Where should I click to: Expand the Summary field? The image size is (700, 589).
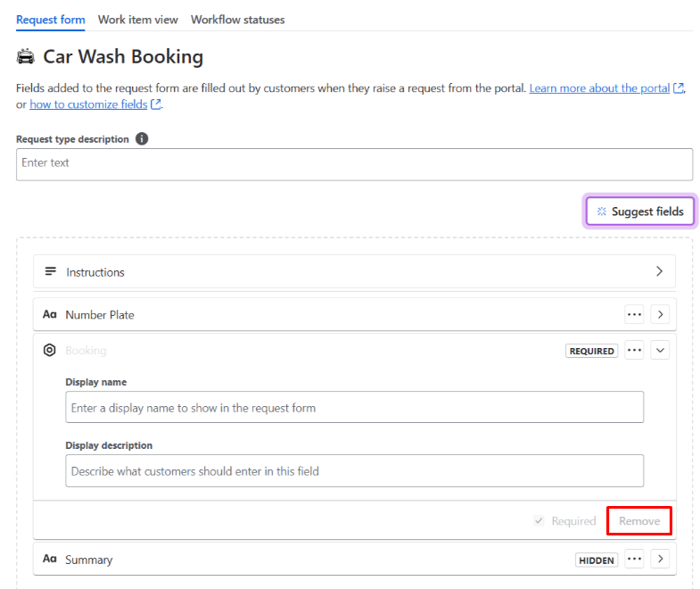coord(659,560)
